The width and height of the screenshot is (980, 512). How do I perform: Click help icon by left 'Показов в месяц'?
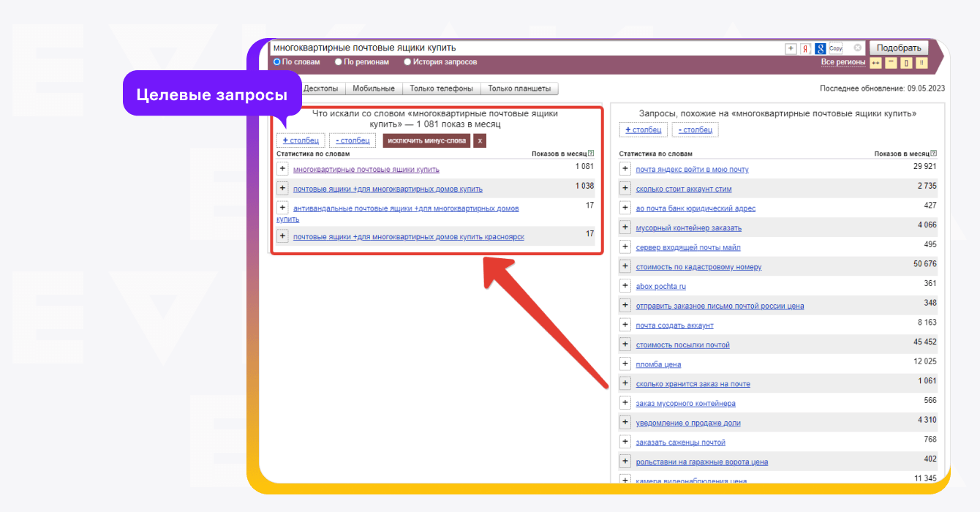click(591, 154)
